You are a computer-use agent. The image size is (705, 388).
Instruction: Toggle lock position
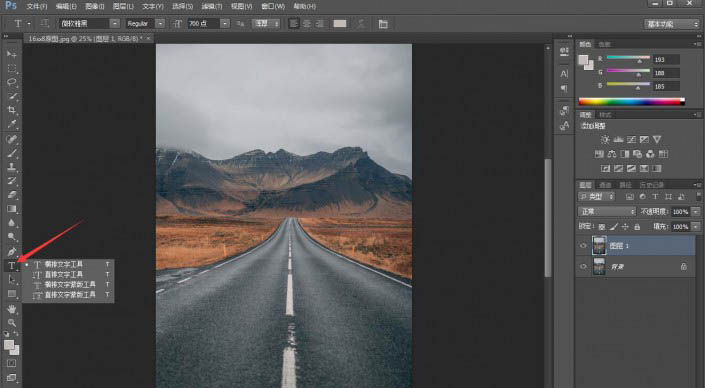625,227
